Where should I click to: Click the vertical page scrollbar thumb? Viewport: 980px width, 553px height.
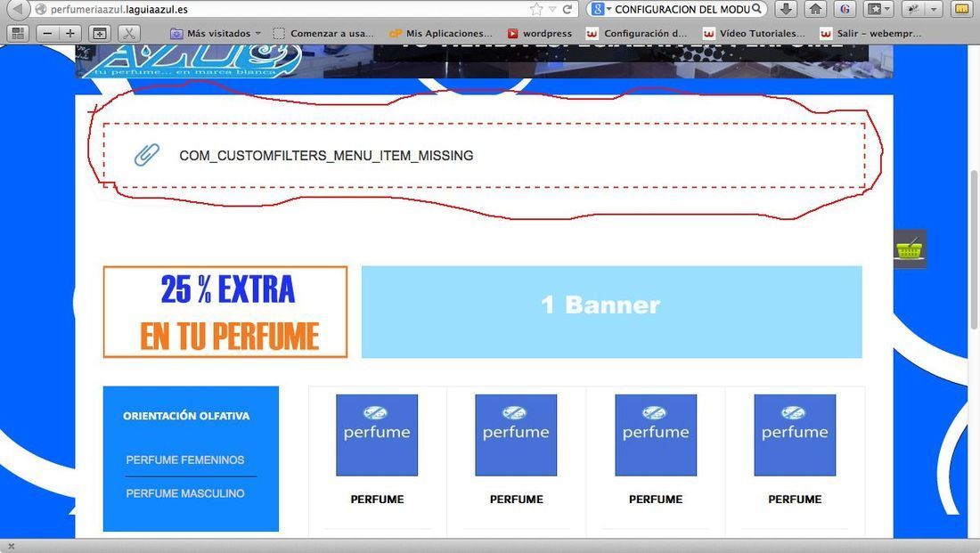point(975,250)
